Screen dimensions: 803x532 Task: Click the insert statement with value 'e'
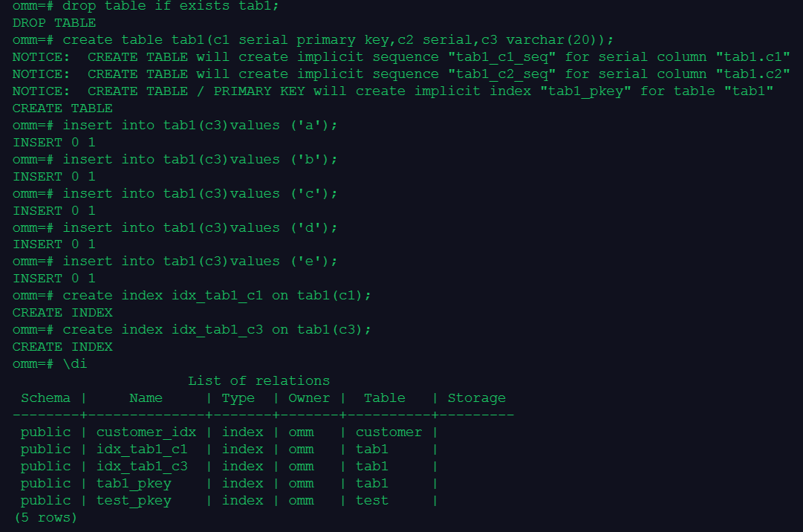tap(200, 262)
